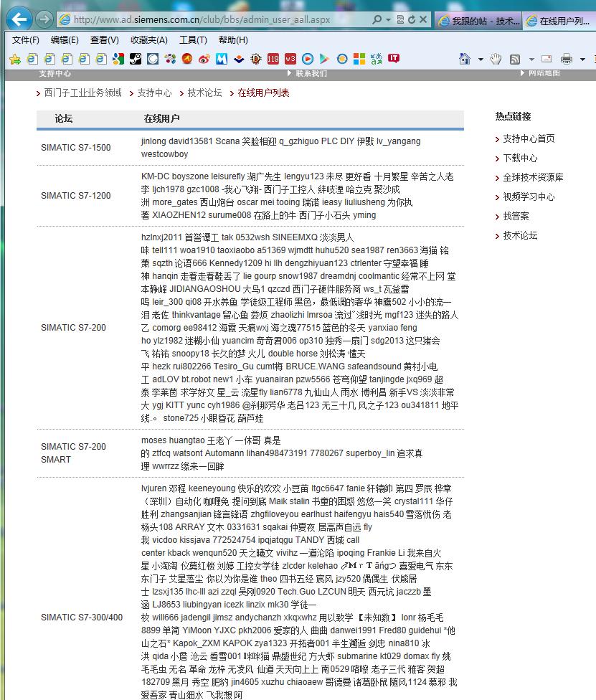Screen dimensions: 596x700
Task: Switch to the 在线用户列表 tab
Action: [x=559, y=21]
